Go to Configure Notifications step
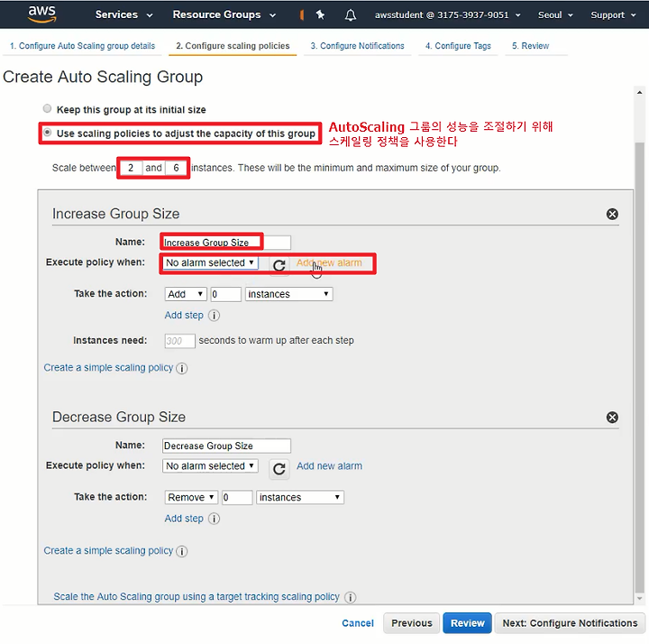Viewport: 649px width, 644px height. (x=357, y=46)
